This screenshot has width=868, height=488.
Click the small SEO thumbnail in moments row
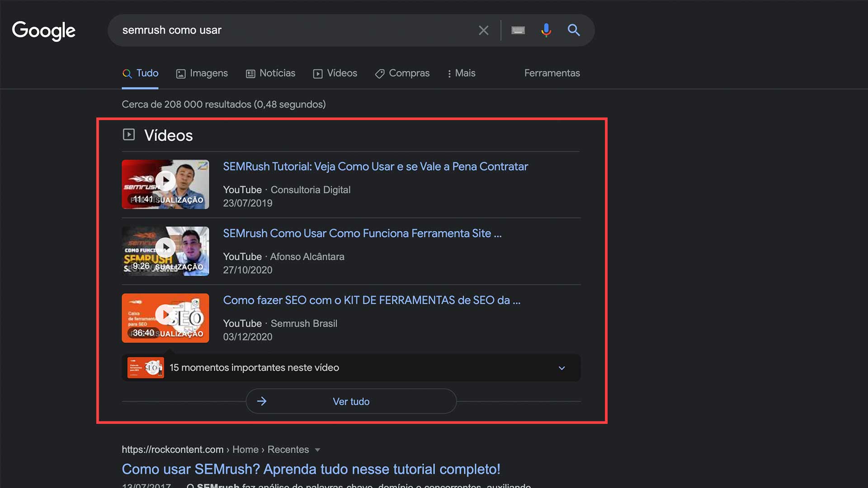146,368
